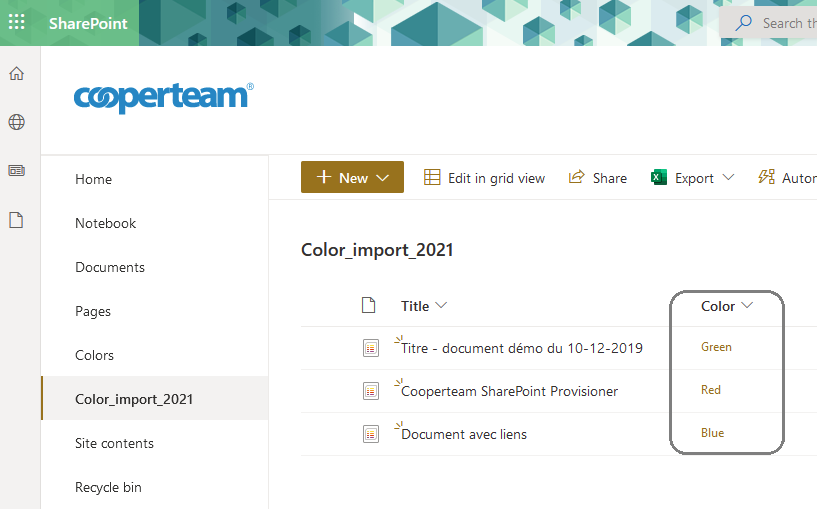This screenshot has height=509, width=817.
Task: Click the Share command label
Action: (x=610, y=178)
